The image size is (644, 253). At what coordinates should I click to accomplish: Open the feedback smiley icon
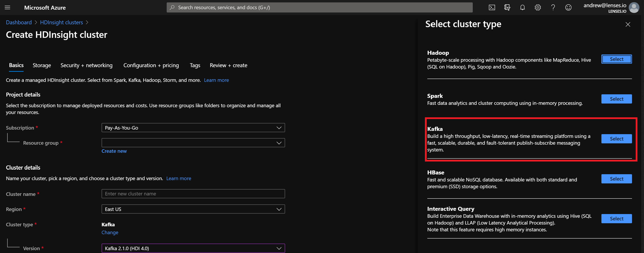click(568, 7)
